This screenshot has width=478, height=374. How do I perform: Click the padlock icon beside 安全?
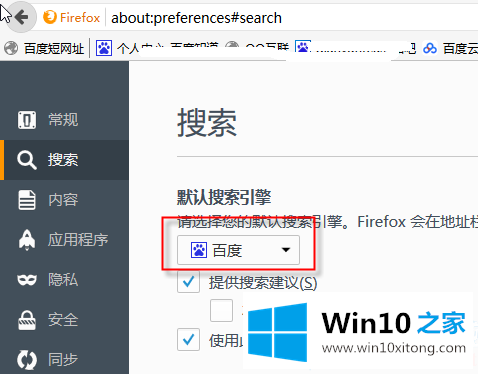27,320
